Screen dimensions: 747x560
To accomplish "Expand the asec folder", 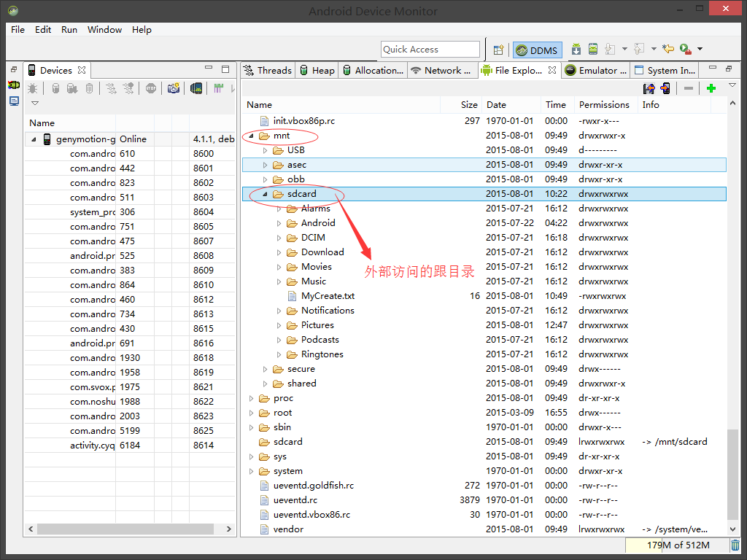I will click(266, 166).
